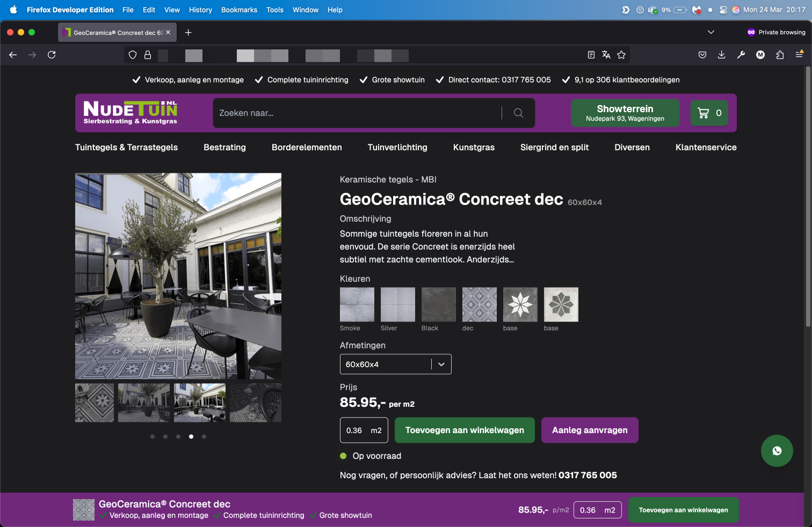Open the Tools menu
Screen dimensions: 812x527
click(x=275, y=10)
